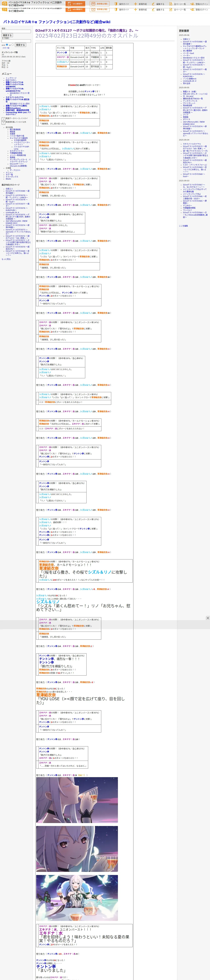The image size is (210, 980).
Task: Open 光（Arcaea） in 更新履歴
Action: point(189,96)
